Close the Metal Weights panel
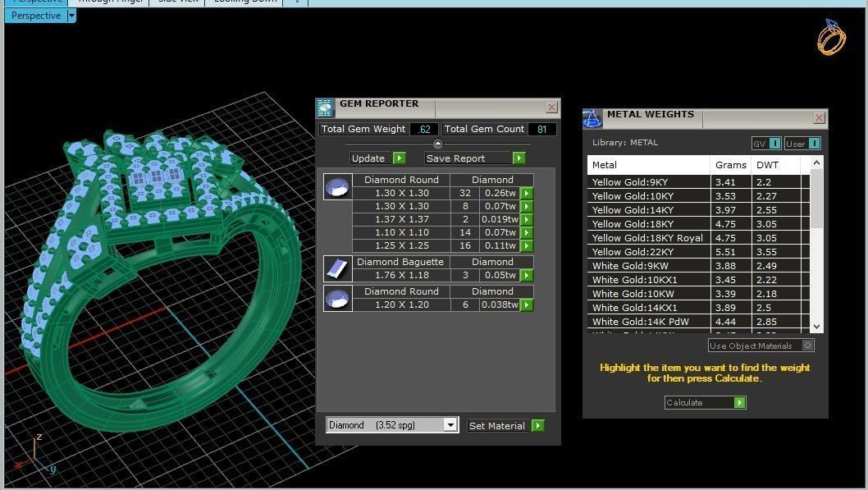 tap(820, 118)
